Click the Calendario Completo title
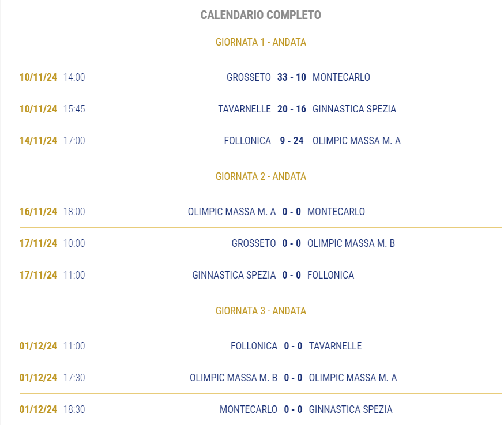Screen dimensions: 504x425 tap(261, 15)
